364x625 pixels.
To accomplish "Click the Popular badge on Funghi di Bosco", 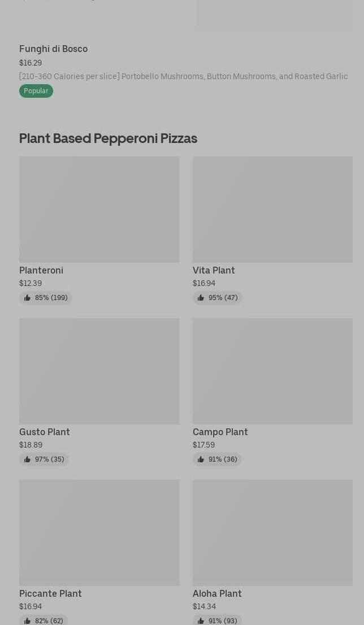I will coord(36,91).
